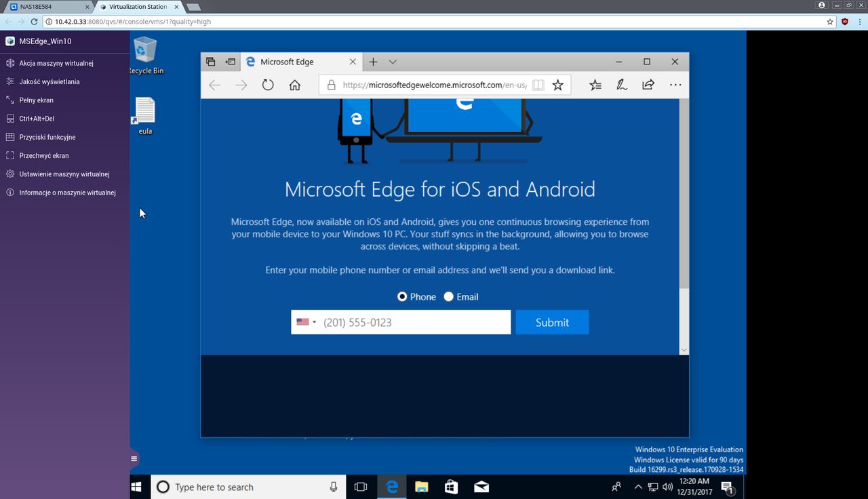Select the Email radio option
The height and width of the screenshot is (499, 868).
click(448, 297)
